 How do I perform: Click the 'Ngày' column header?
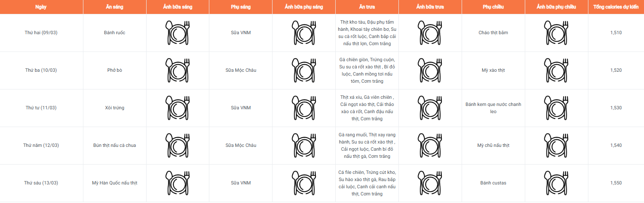click(41, 7)
